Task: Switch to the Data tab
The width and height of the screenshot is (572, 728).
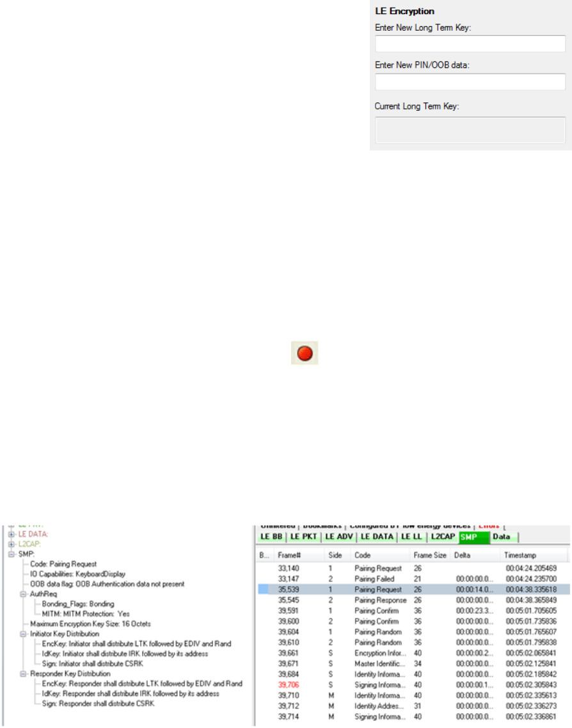Action: [x=502, y=537]
